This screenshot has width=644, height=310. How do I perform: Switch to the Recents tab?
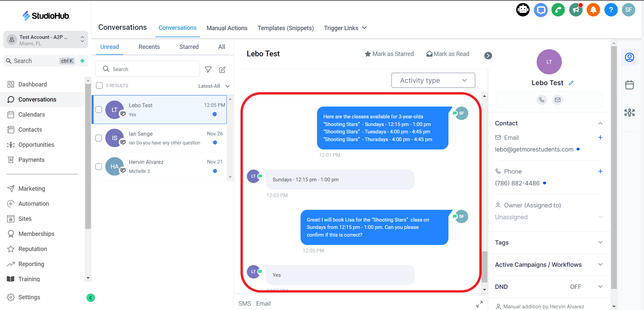click(149, 47)
